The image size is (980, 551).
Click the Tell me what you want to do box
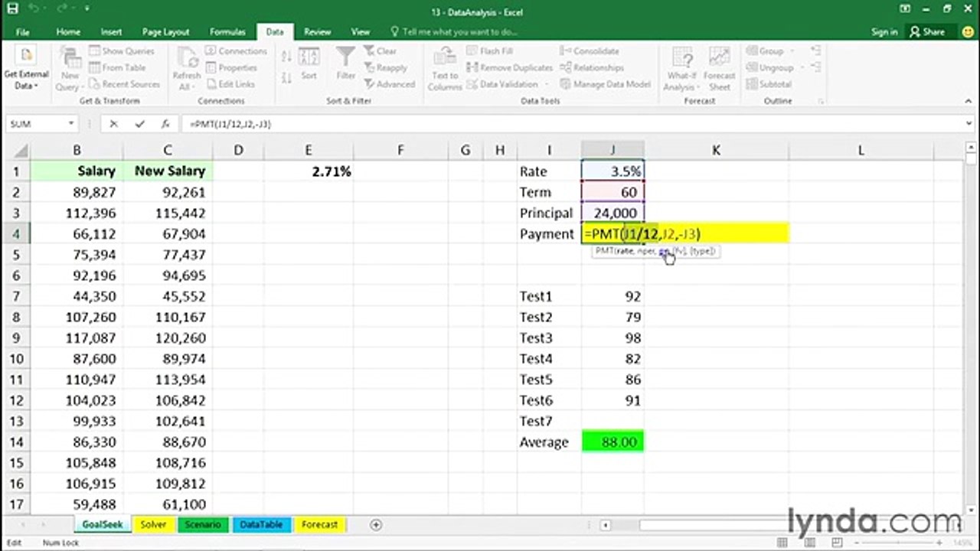[454, 32]
